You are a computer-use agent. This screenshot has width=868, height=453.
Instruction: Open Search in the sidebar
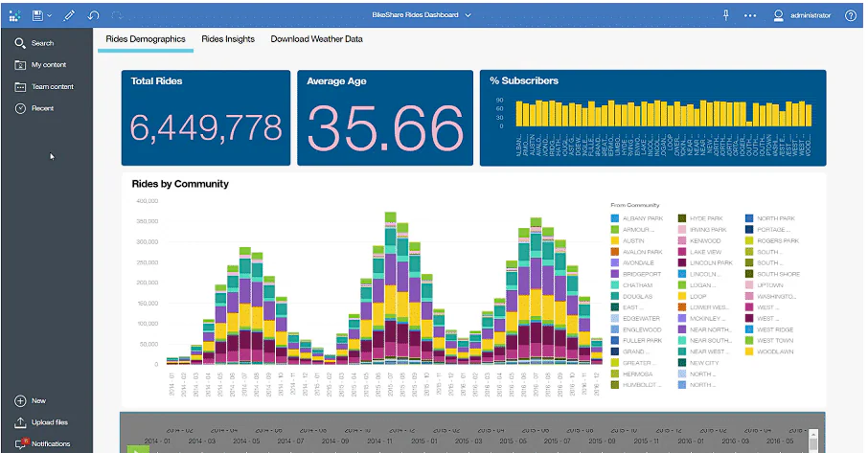34,43
